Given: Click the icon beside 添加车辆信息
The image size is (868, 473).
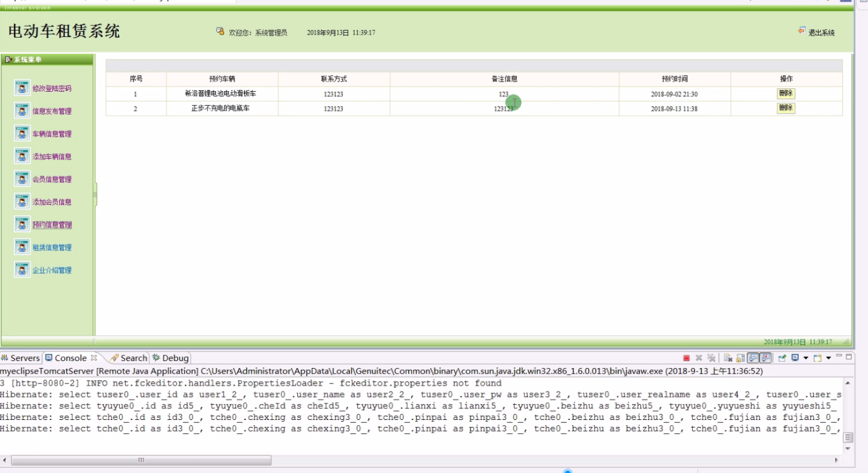Looking at the screenshot, I should [x=22, y=156].
